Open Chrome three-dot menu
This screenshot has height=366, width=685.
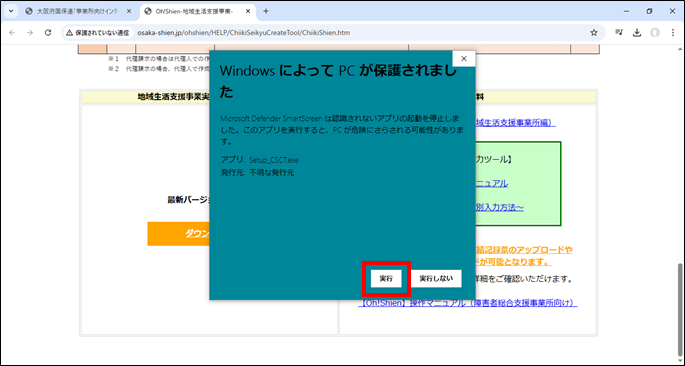(x=673, y=33)
